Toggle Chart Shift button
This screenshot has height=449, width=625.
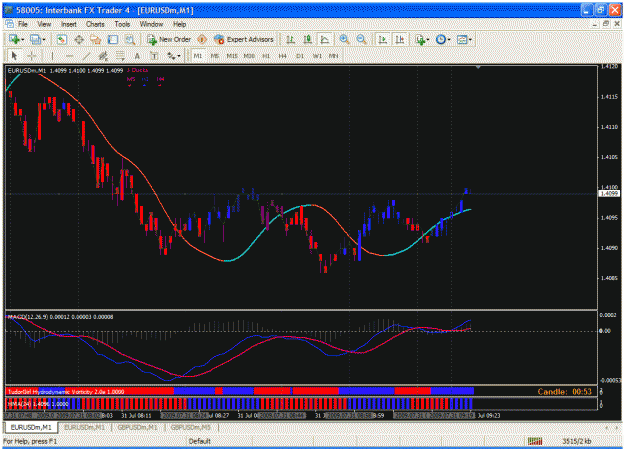[399, 39]
